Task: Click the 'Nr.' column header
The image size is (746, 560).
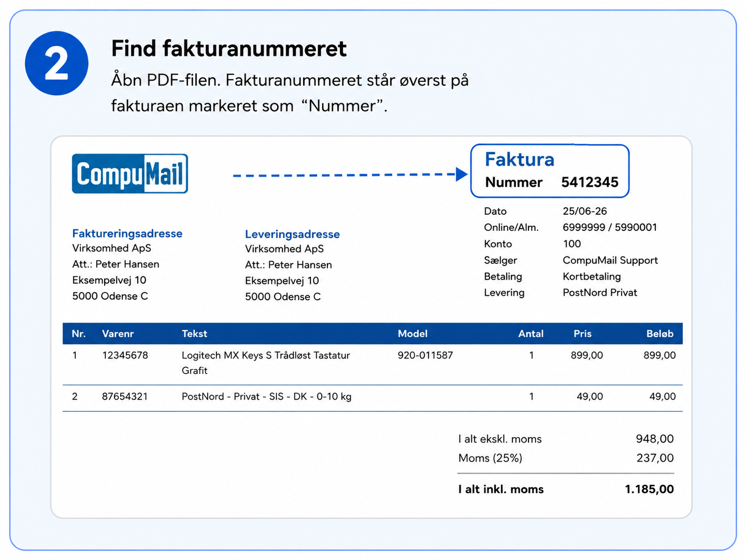Action: (x=78, y=334)
